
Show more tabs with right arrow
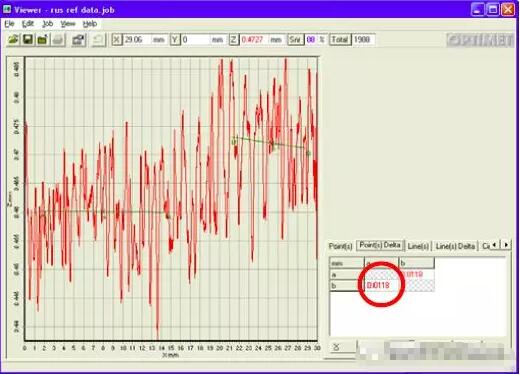pos(506,245)
